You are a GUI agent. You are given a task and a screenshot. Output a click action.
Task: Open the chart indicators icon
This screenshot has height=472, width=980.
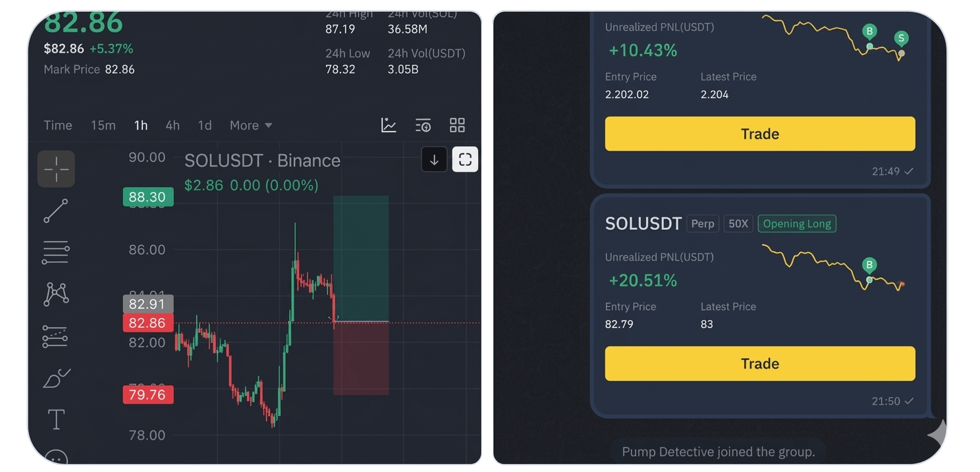[389, 125]
